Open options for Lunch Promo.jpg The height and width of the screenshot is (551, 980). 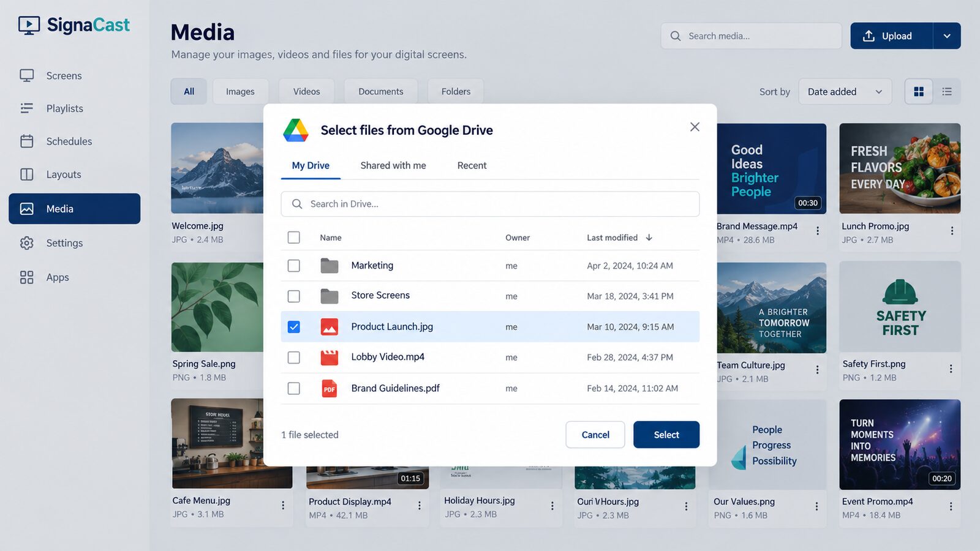(952, 231)
